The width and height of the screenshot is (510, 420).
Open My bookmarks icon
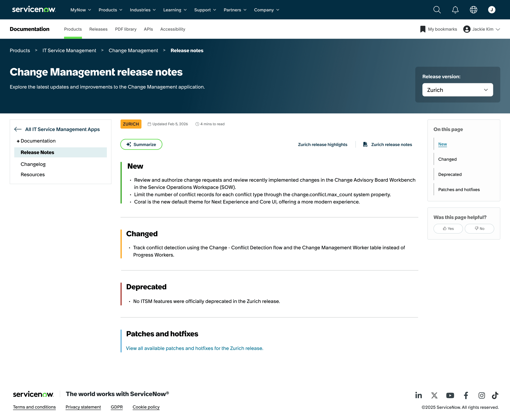(x=423, y=29)
